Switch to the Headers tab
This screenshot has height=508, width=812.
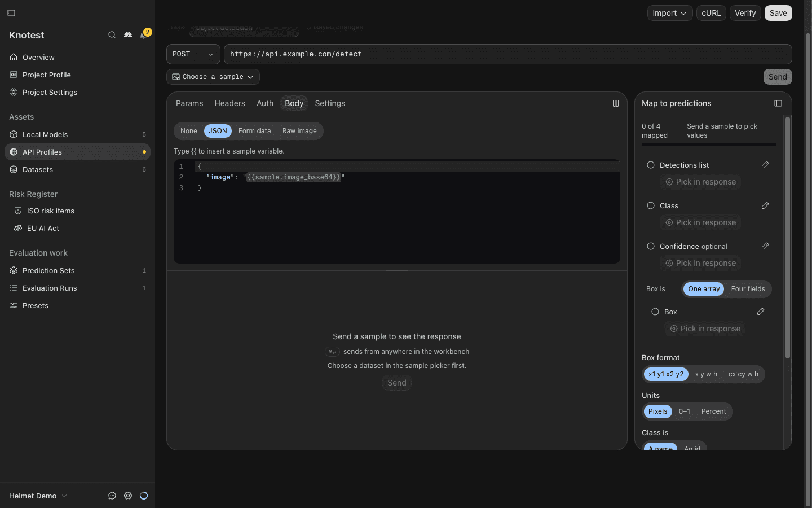pos(230,103)
